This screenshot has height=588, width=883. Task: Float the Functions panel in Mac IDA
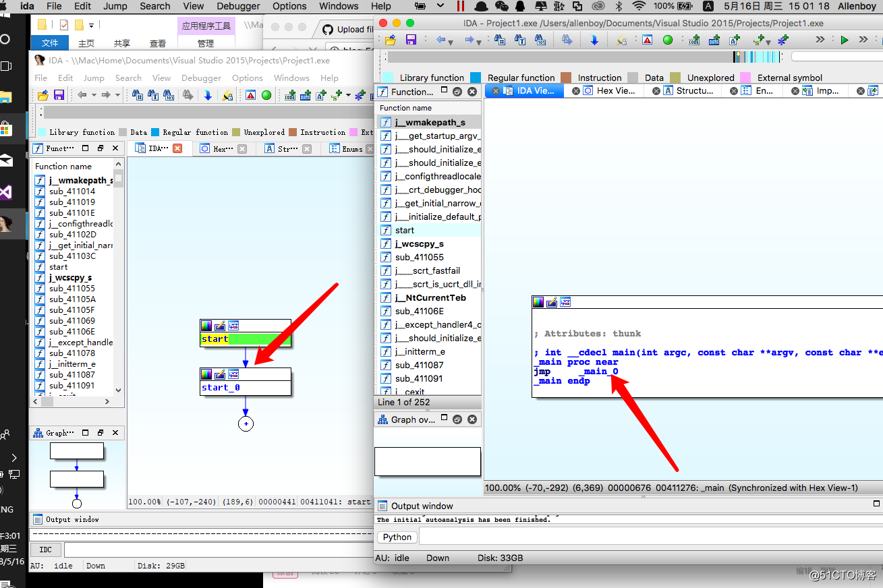(457, 92)
